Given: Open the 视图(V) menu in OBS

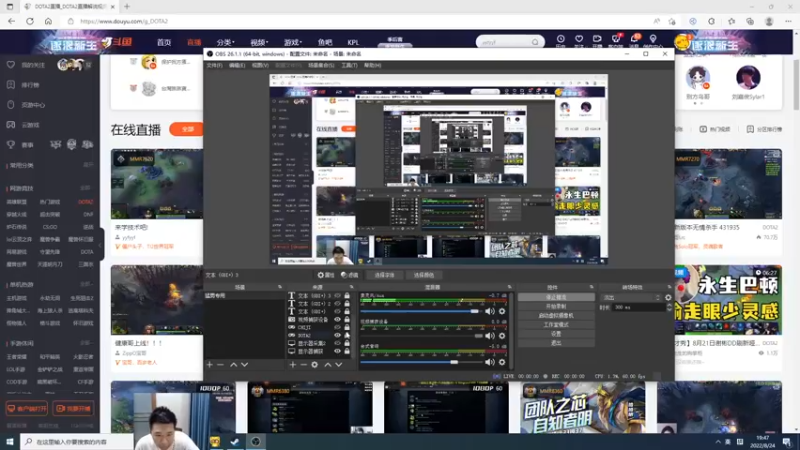Looking at the screenshot, I should point(260,65).
